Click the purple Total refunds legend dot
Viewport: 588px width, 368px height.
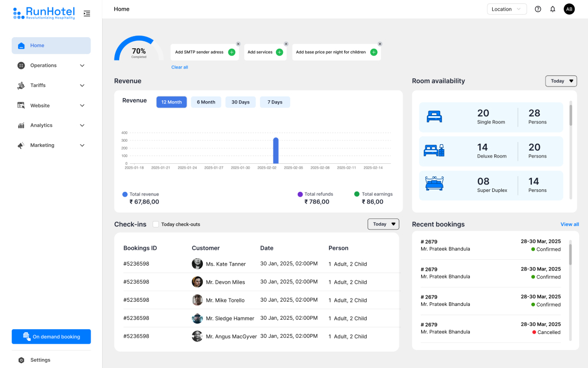pos(300,194)
